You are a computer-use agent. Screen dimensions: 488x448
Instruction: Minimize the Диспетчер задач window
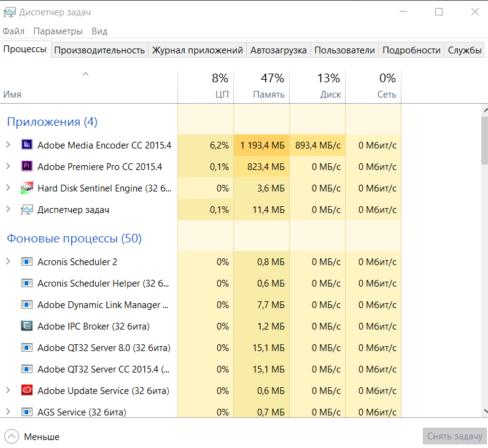[403, 12]
